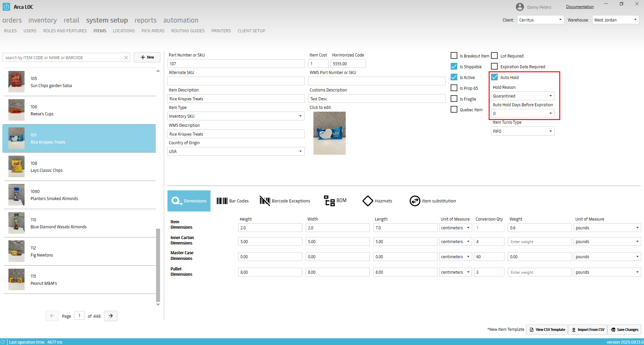Switch to the inventory menu

tap(42, 20)
